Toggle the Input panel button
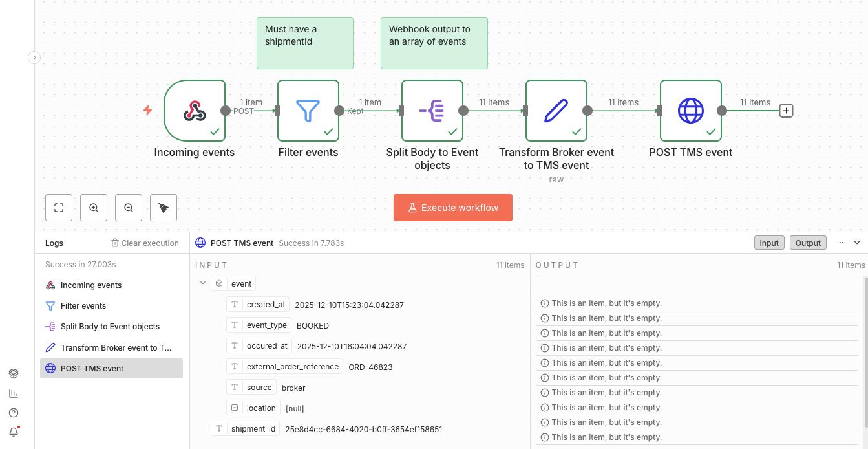The height and width of the screenshot is (449, 868). 768,243
